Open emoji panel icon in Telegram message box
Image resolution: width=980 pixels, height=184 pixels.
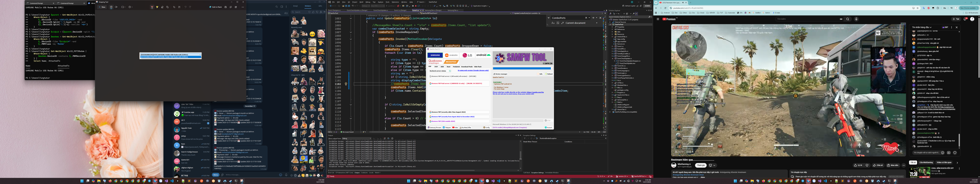point(281,175)
